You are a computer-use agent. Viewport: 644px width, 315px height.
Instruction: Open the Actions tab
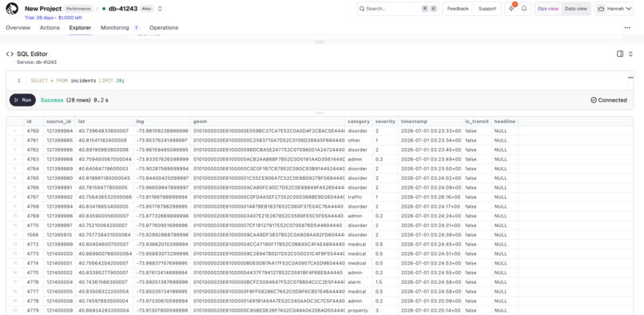(50, 27)
